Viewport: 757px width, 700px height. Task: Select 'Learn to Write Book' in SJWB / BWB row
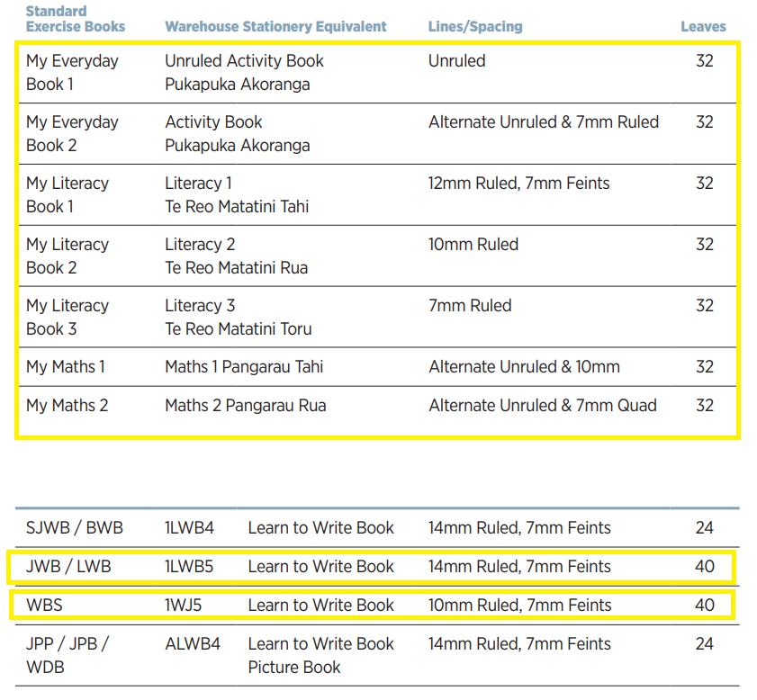tap(321, 528)
